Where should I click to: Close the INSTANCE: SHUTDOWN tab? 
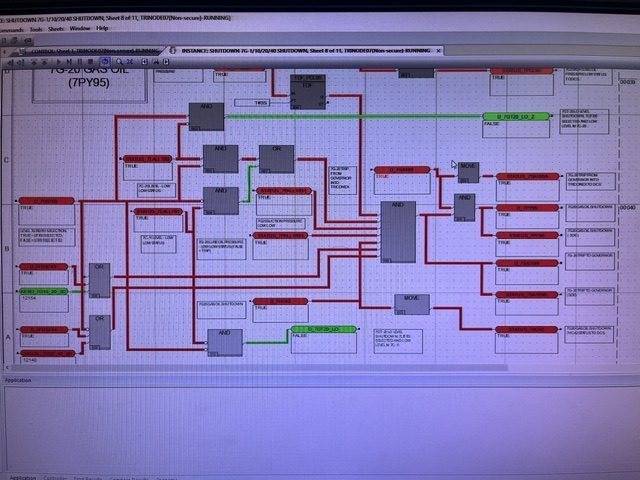click(438, 51)
